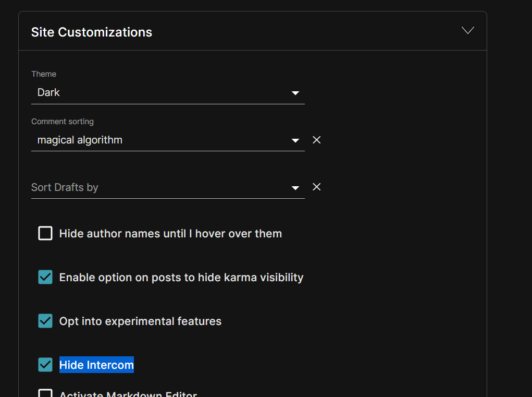Collapse the Site Customizations section chevron

pos(467,31)
